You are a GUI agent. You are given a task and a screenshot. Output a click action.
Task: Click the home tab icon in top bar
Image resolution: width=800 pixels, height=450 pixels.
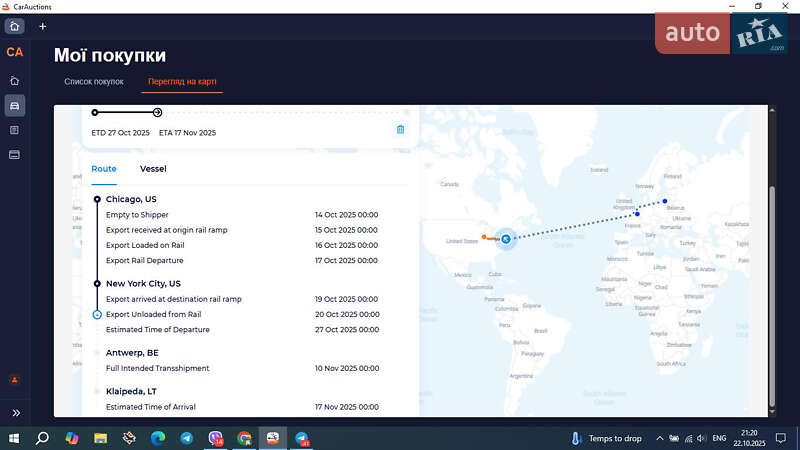[14, 26]
